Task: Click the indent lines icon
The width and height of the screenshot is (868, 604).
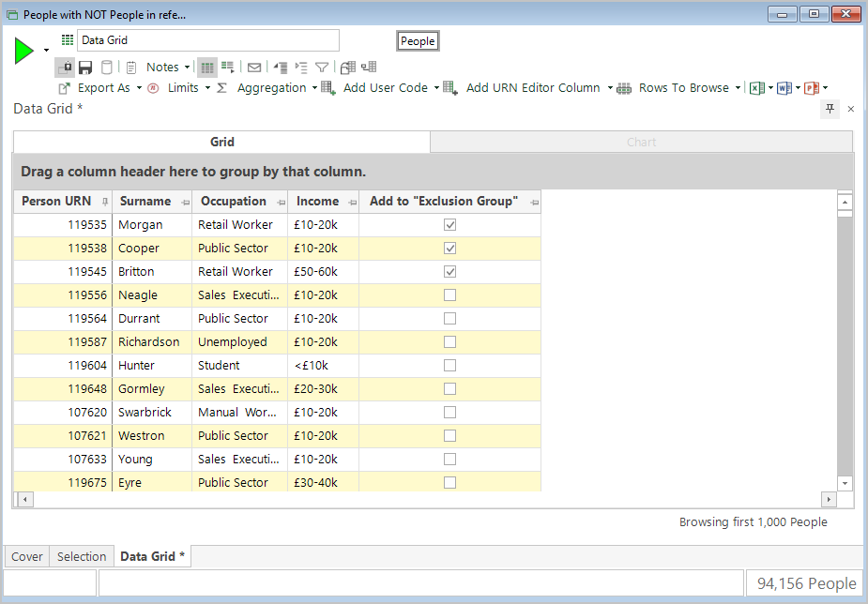Action: point(301,68)
